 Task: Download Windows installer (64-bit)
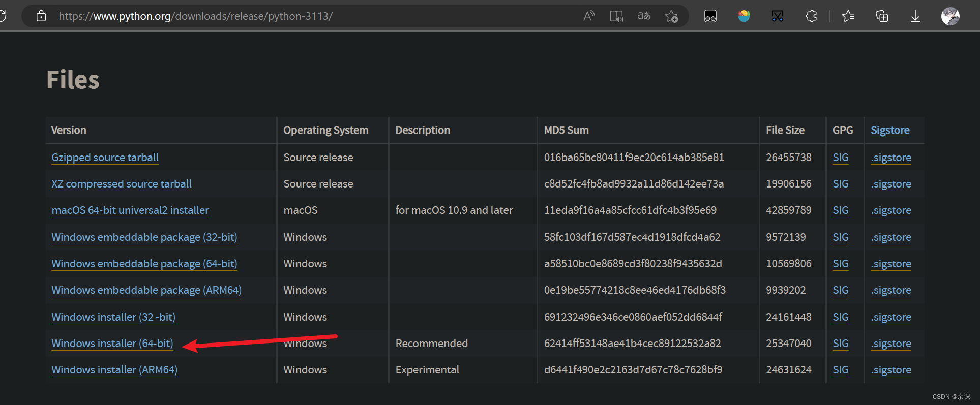112,344
